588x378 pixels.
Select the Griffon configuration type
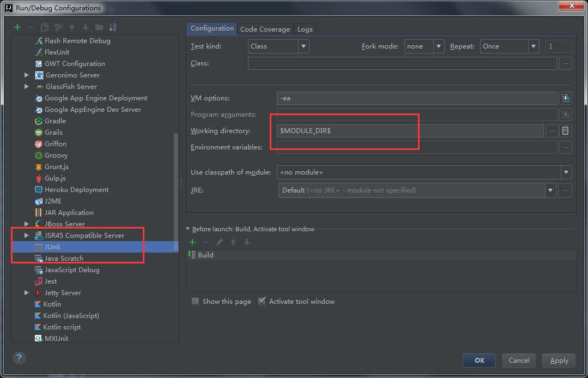pyautogui.click(x=55, y=144)
